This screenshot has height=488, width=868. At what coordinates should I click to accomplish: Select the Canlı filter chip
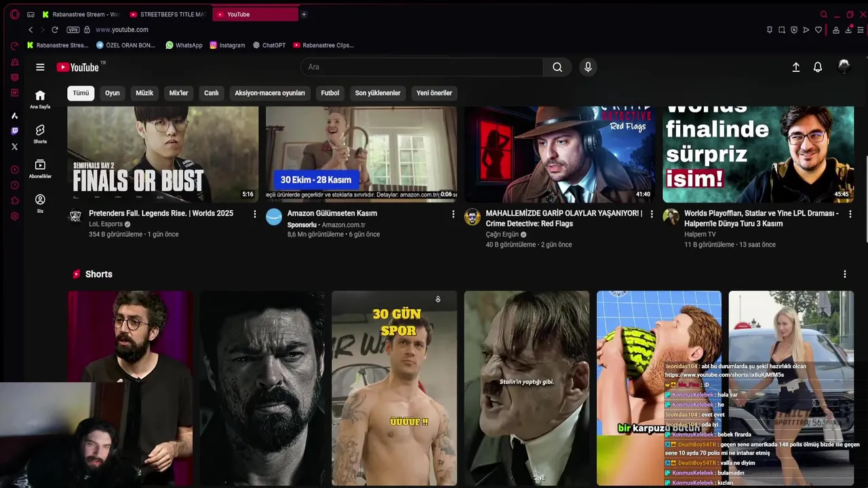(212, 93)
